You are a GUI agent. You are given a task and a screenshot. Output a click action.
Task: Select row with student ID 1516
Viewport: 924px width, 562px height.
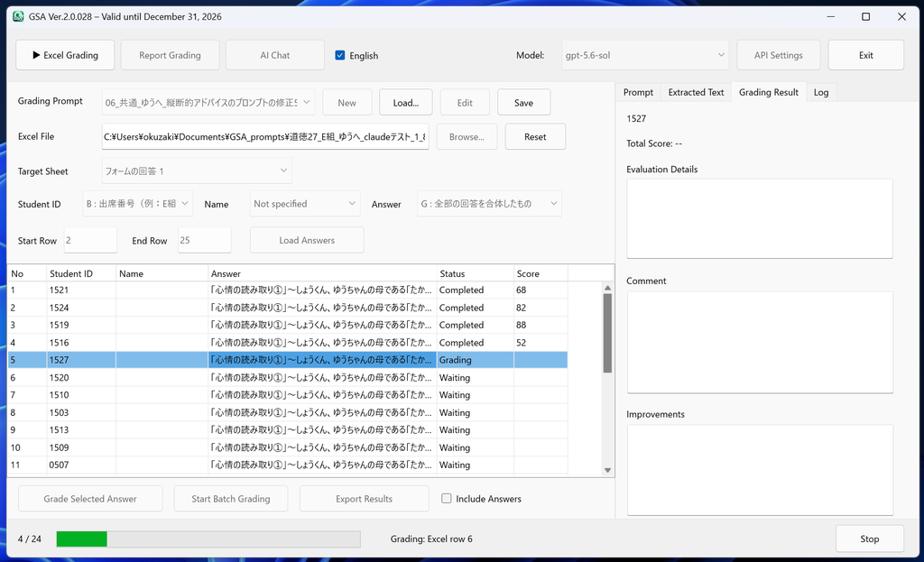[288, 342]
